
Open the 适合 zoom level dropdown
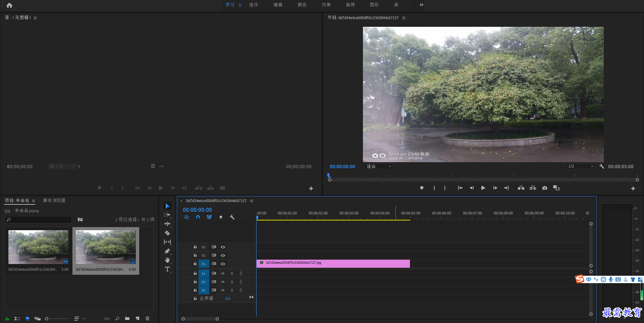(378, 166)
